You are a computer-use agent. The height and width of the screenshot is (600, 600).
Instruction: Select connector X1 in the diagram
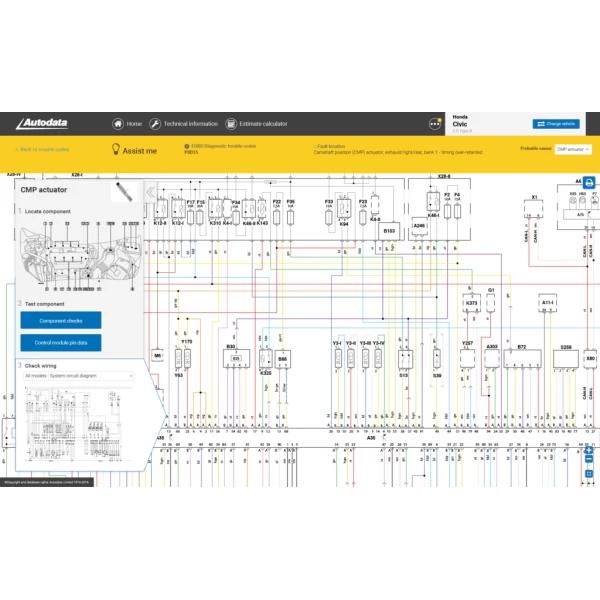[x=534, y=209]
